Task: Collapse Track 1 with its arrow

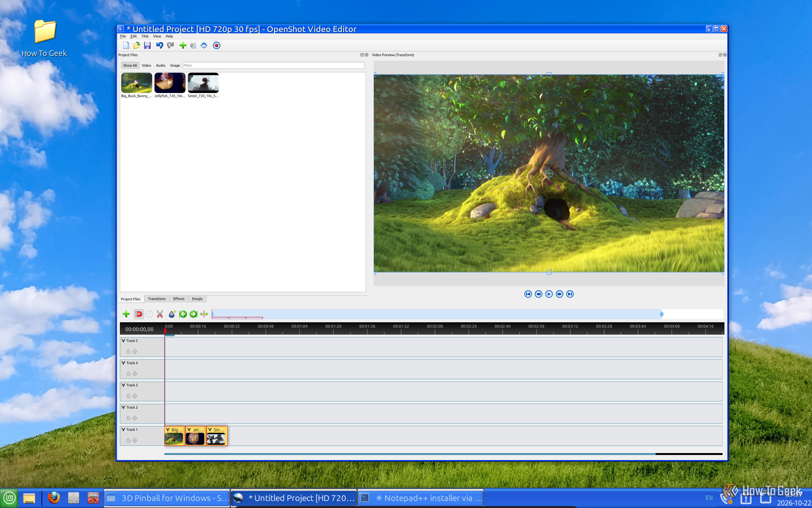Action: pyautogui.click(x=123, y=429)
